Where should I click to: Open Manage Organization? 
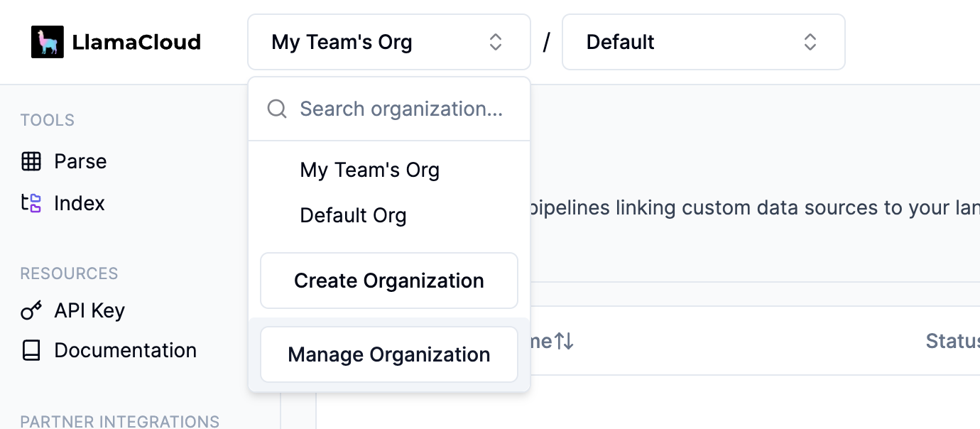[x=388, y=354]
